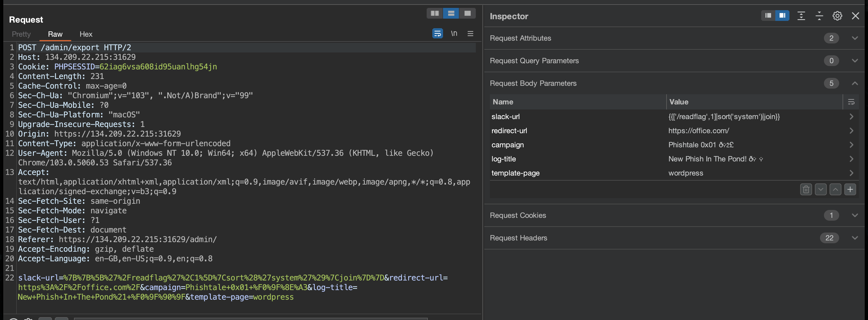868x320 pixels.
Task: Delete selected body parameter with trash icon
Action: (806, 189)
